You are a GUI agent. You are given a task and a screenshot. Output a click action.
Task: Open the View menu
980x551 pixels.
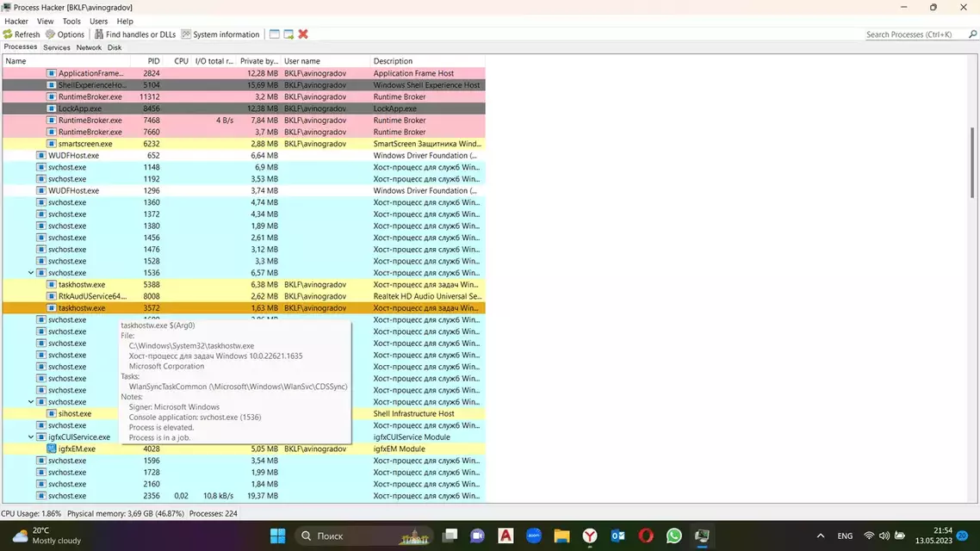[x=45, y=22]
